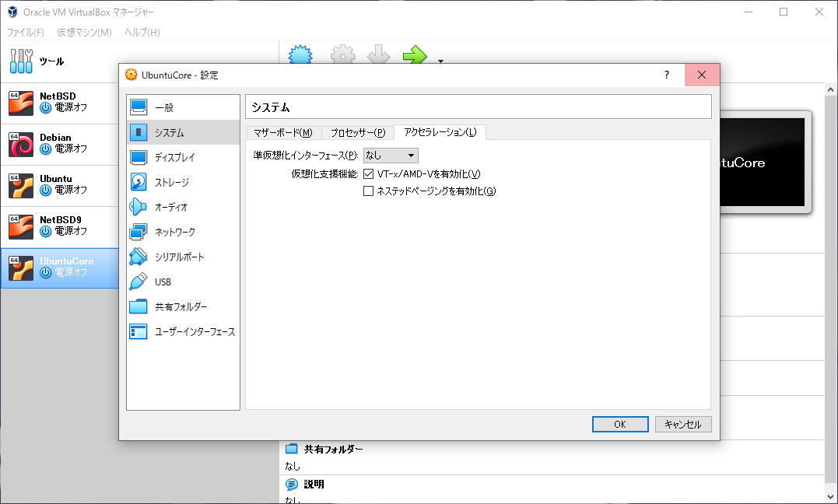Viewport: 838px width, 504px height.
Task: Click the 説明 heading in details pane
Action: 314,485
